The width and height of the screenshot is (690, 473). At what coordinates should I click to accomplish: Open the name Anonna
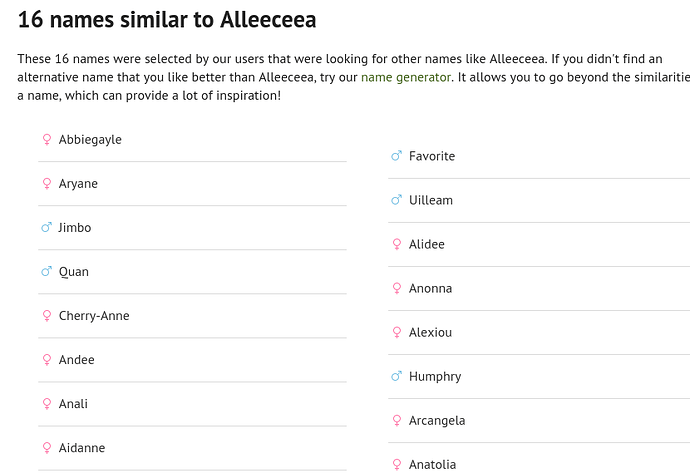430,288
